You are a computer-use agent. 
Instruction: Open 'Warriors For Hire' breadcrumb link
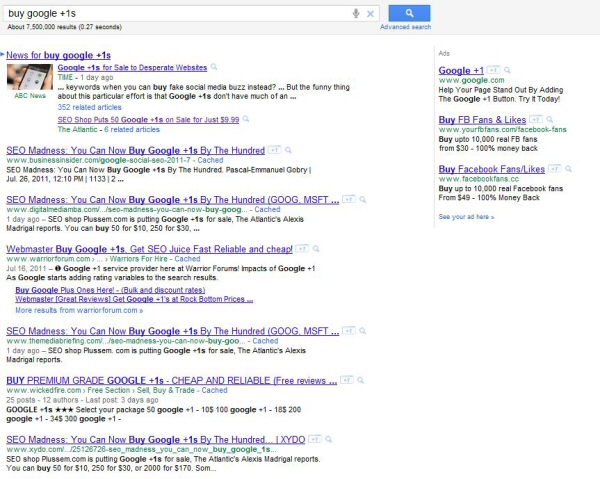tap(139, 259)
